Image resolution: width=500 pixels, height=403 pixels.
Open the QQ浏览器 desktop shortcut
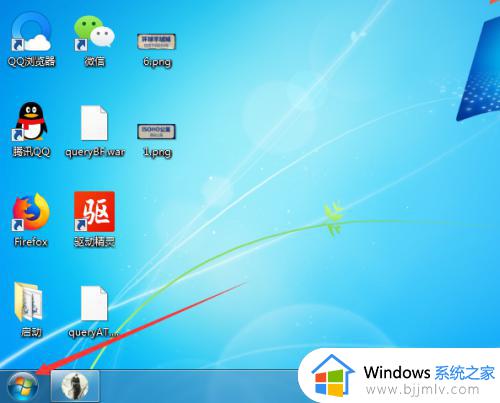pos(31,32)
